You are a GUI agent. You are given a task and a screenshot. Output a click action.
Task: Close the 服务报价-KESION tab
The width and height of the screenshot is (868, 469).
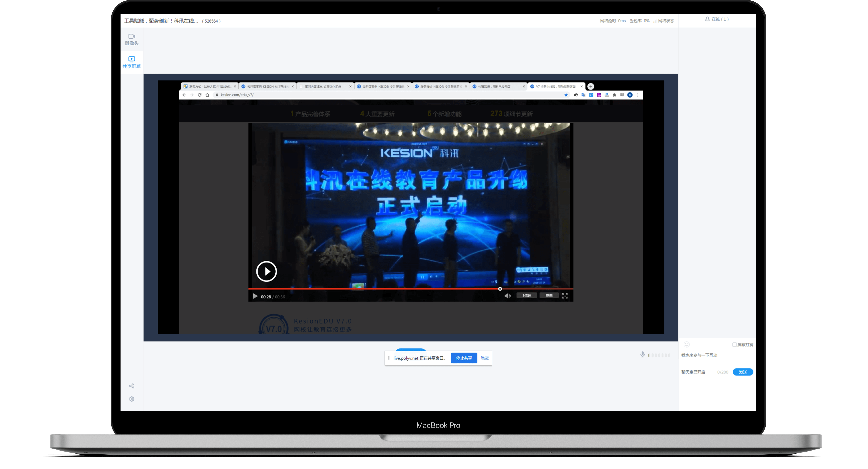[x=466, y=87]
